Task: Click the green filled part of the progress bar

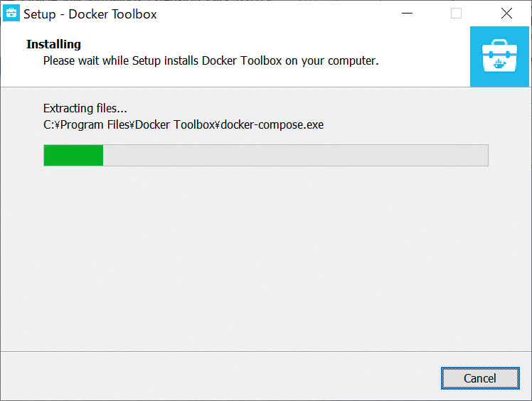Action: tap(73, 156)
